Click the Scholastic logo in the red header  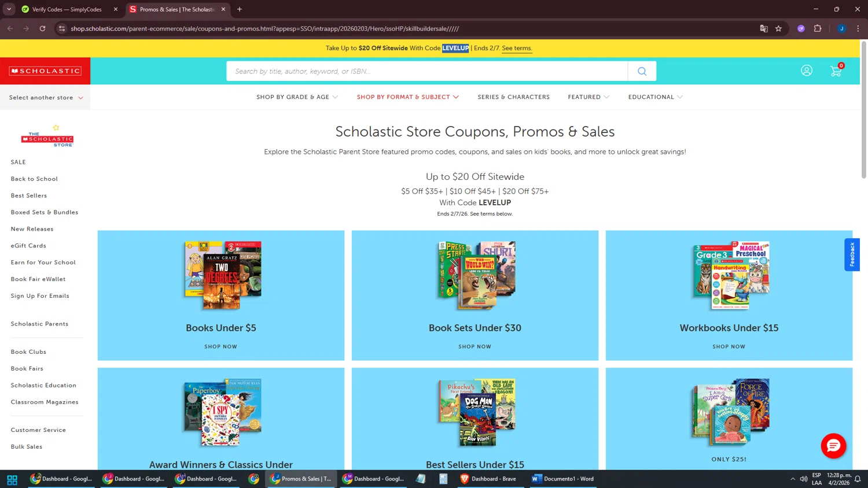(45, 71)
